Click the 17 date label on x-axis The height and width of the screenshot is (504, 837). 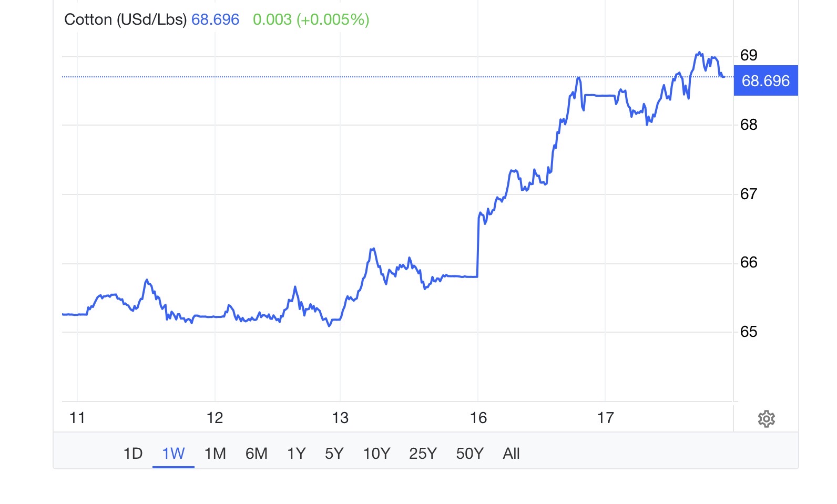tap(605, 418)
